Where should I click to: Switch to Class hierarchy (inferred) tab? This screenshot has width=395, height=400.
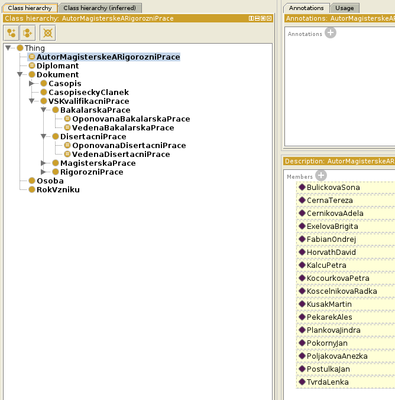click(x=100, y=8)
